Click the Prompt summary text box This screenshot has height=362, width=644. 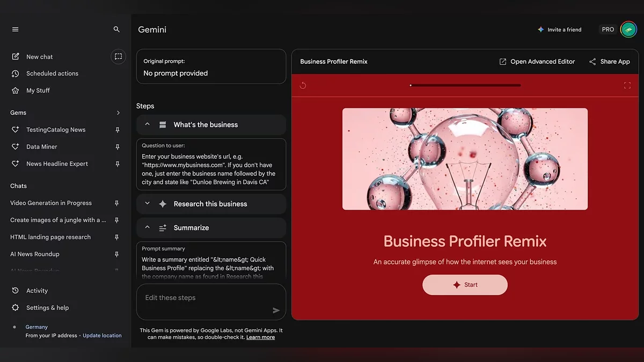point(211,261)
